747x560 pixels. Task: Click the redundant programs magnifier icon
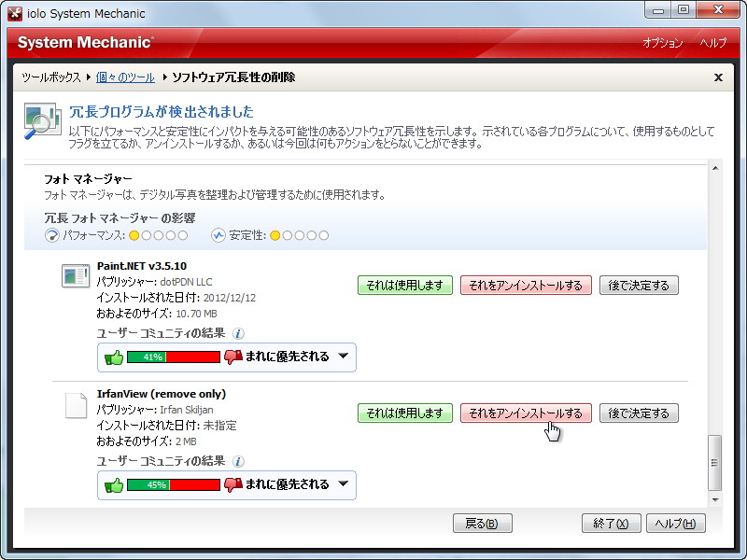(x=42, y=121)
